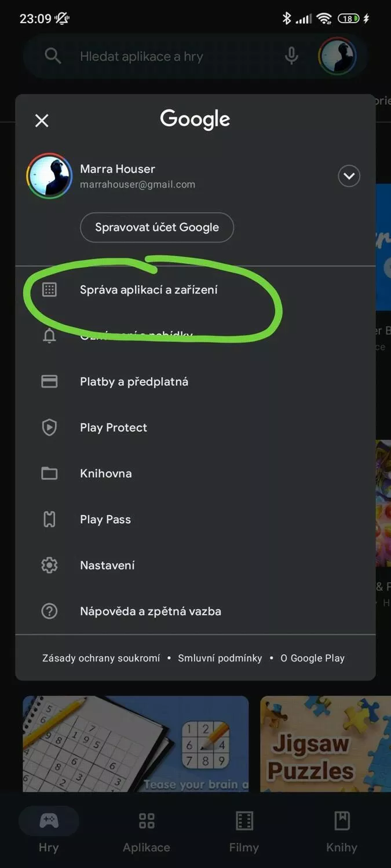Image resolution: width=391 pixels, height=868 pixels.
Task: Open Platby a předplatná
Action: coord(196,381)
